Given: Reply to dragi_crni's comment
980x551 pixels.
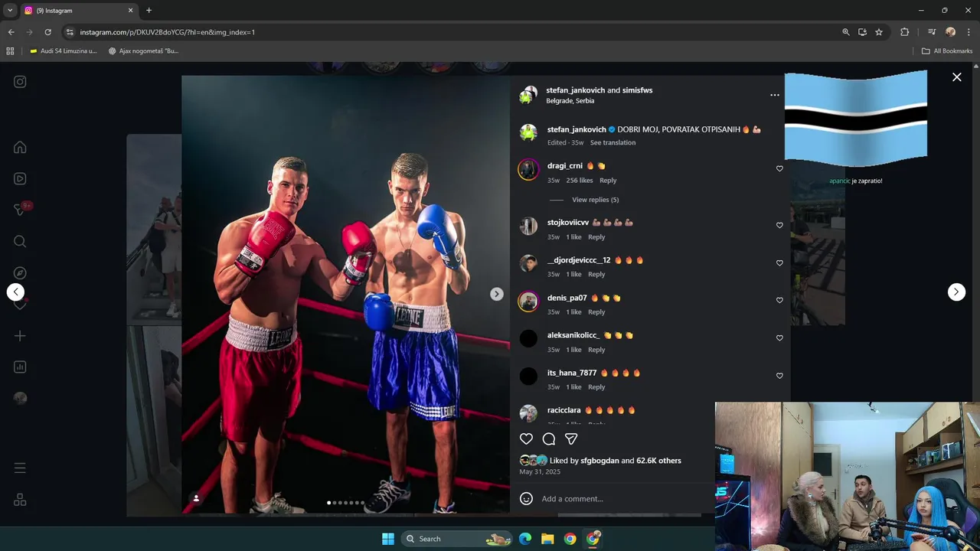Looking at the screenshot, I should 608,181.
